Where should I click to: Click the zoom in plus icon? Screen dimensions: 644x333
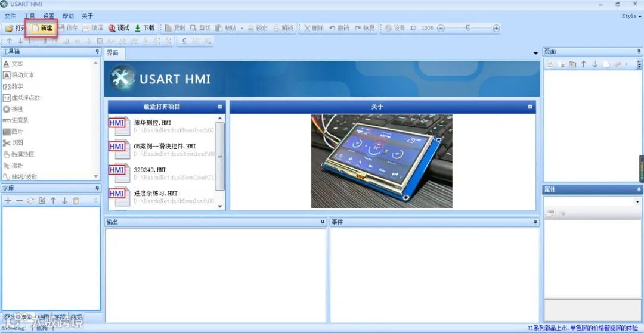tap(496, 29)
